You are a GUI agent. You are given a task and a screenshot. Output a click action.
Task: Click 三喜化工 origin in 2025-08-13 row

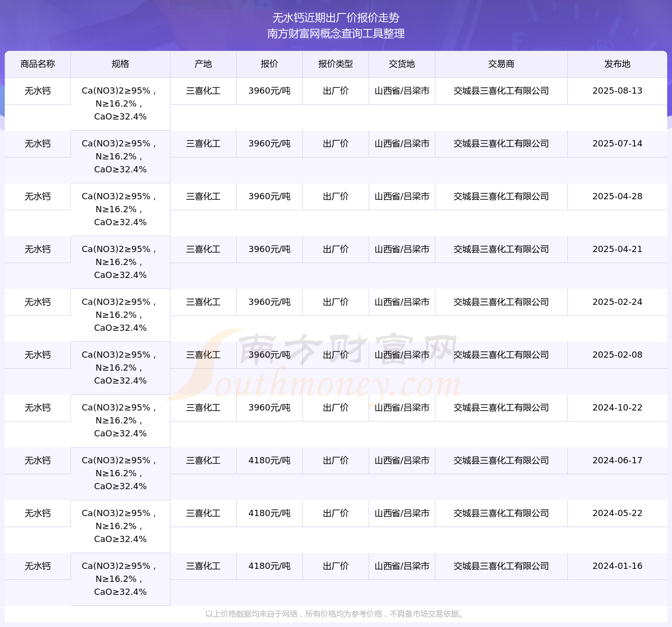tap(203, 91)
